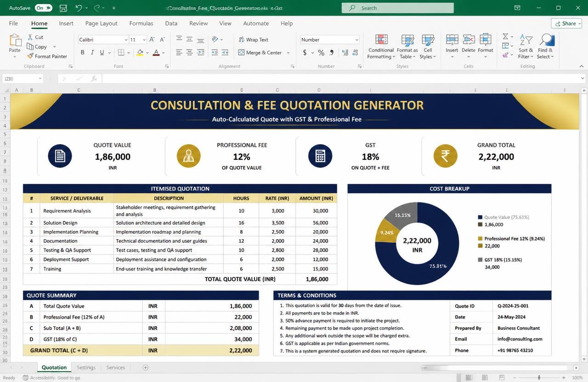Click the zoom out minus button

pos(514,377)
